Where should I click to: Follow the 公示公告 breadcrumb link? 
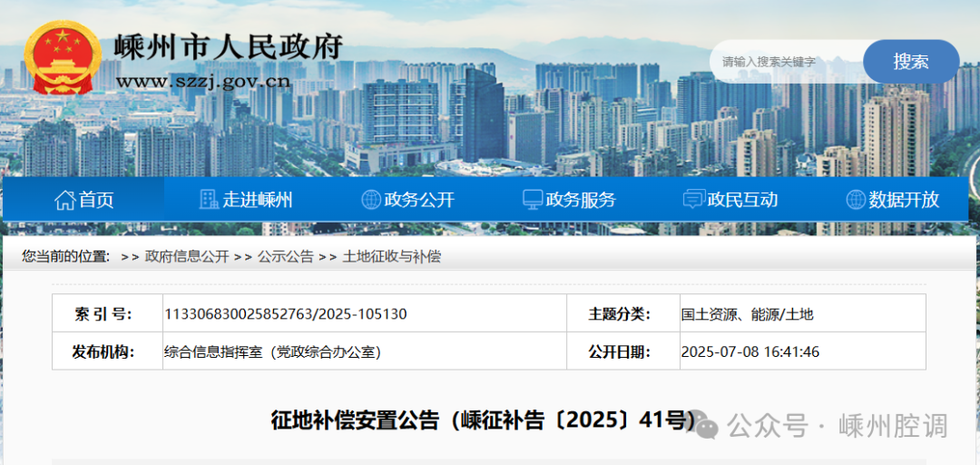(x=285, y=256)
